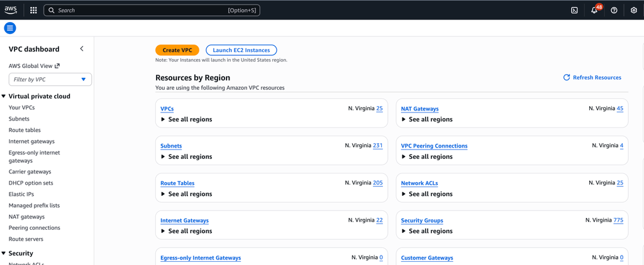Click the Egress-only Internet Gateways count 0
This screenshot has width=644, height=265.
point(381,257)
